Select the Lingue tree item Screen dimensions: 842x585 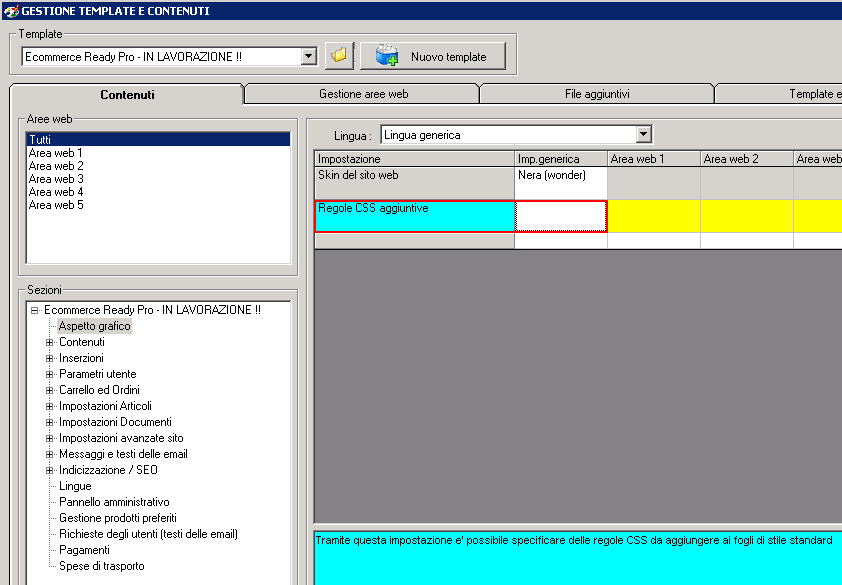75,486
